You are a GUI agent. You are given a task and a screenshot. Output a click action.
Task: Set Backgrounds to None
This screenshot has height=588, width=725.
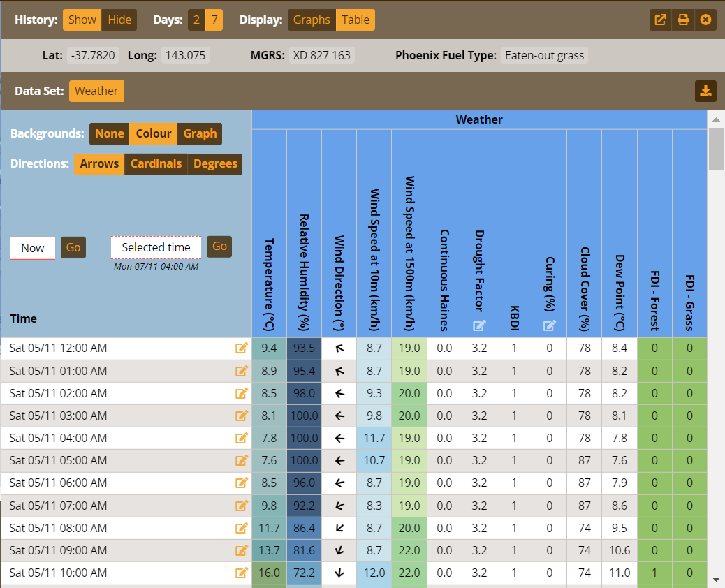pos(109,133)
